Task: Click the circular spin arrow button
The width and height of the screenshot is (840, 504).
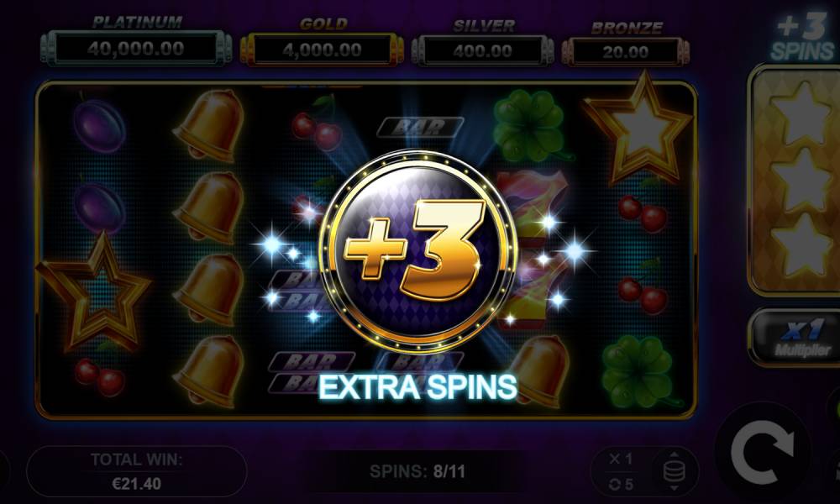Action: 763,452
